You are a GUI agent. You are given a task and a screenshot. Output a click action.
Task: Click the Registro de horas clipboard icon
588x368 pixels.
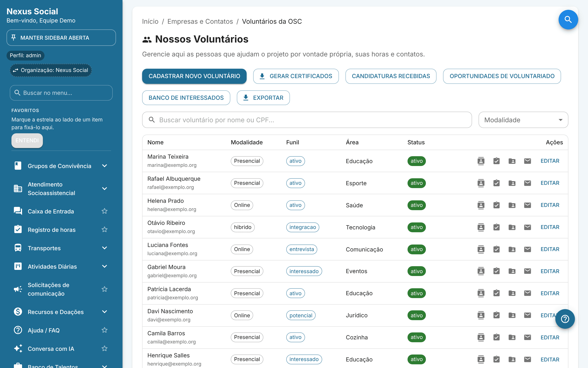click(x=18, y=230)
